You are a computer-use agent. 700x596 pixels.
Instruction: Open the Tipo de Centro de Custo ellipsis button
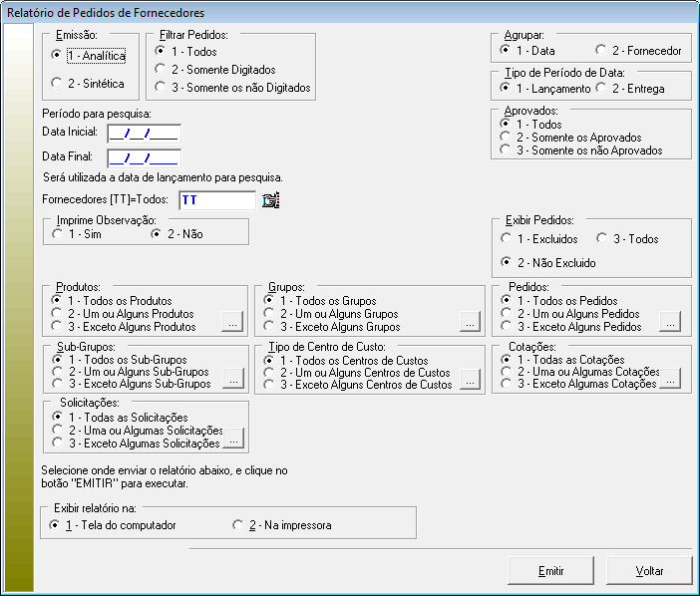click(469, 379)
